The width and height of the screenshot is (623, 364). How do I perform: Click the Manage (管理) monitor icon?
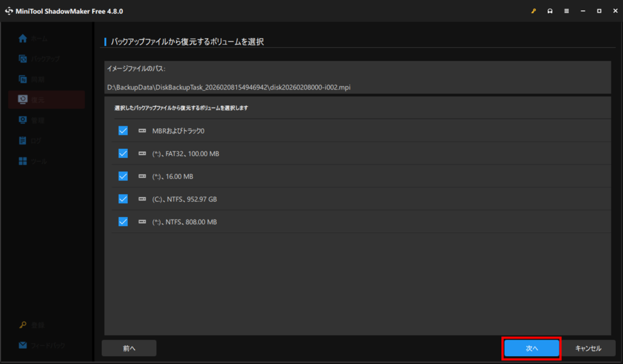tap(23, 120)
